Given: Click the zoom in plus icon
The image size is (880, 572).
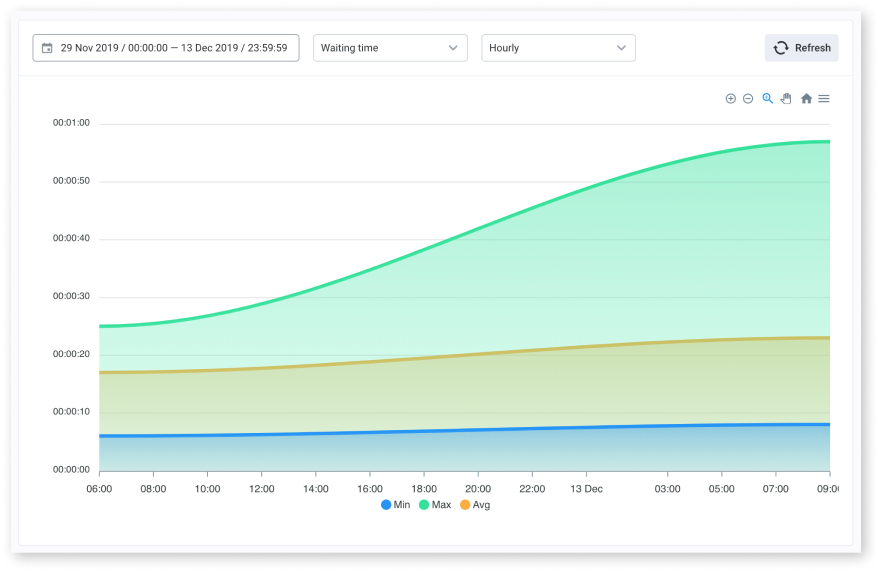Looking at the screenshot, I should pos(730,99).
